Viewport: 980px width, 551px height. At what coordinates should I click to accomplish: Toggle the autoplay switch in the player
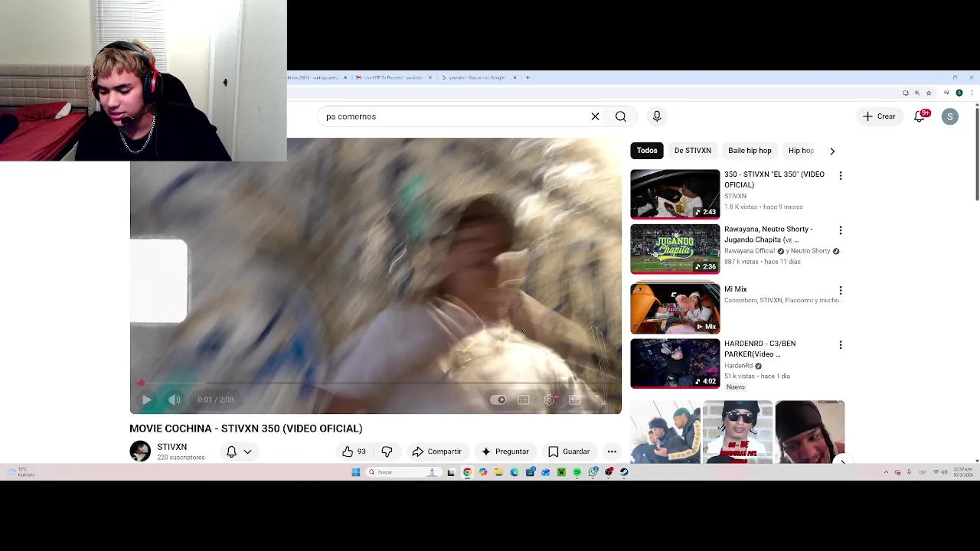tap(498, 399)
